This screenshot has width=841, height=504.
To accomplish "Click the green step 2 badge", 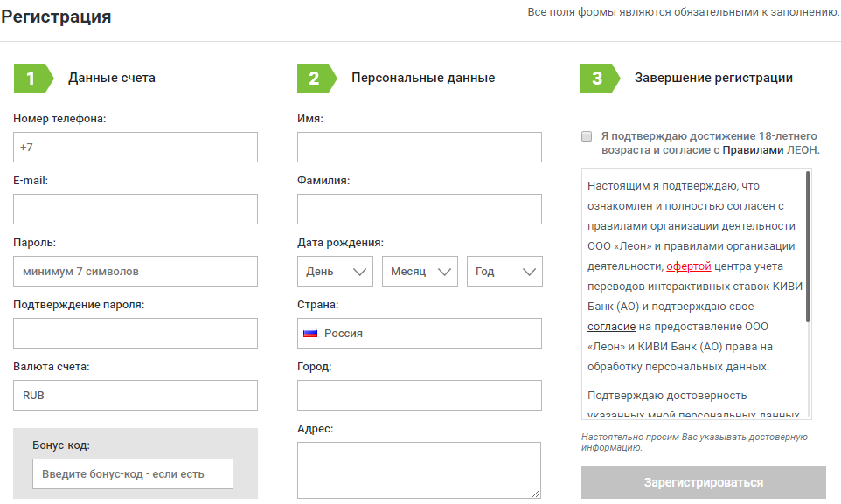I will (x=315, y=78).
